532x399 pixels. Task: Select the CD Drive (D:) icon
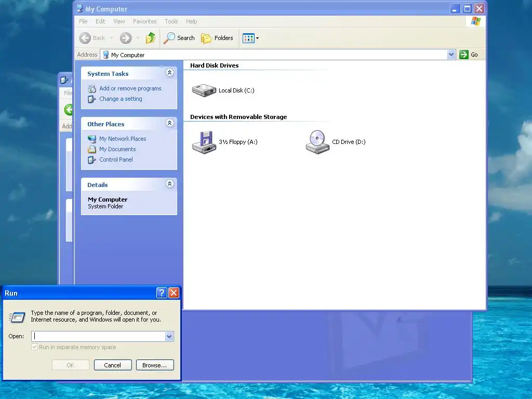[317, 142]
